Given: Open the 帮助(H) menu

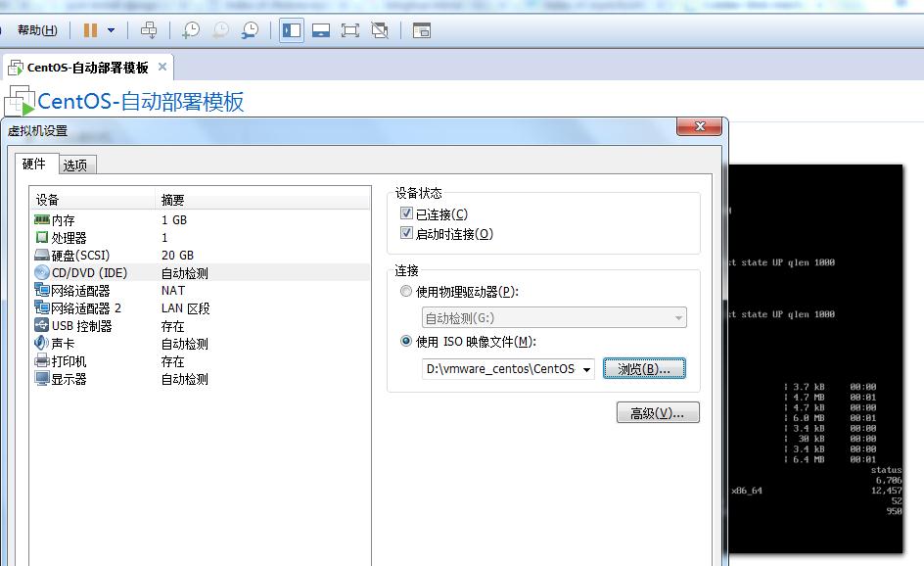Looking at the screenshot, I should [x=37, y=30].
